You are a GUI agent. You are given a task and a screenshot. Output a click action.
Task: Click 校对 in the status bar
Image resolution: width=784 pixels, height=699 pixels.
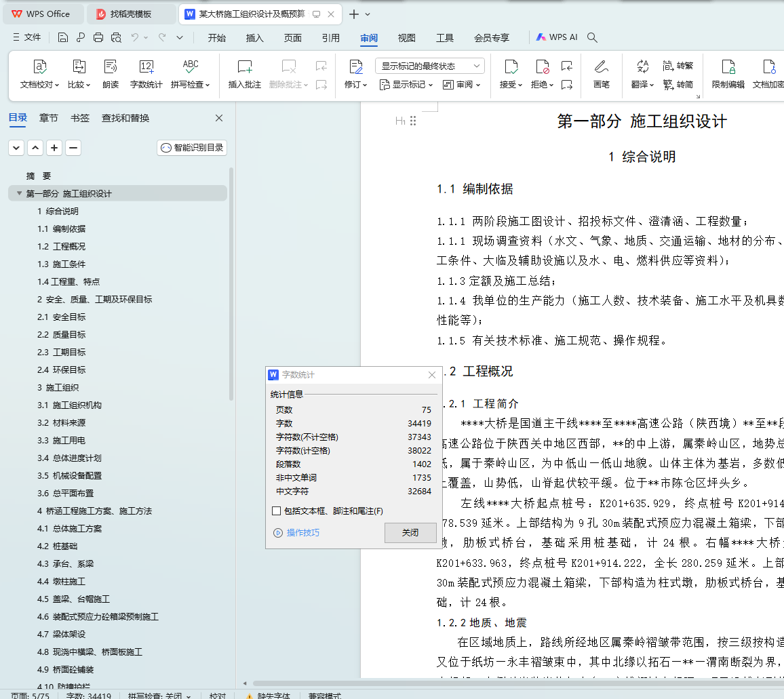[x=218, y=696]
